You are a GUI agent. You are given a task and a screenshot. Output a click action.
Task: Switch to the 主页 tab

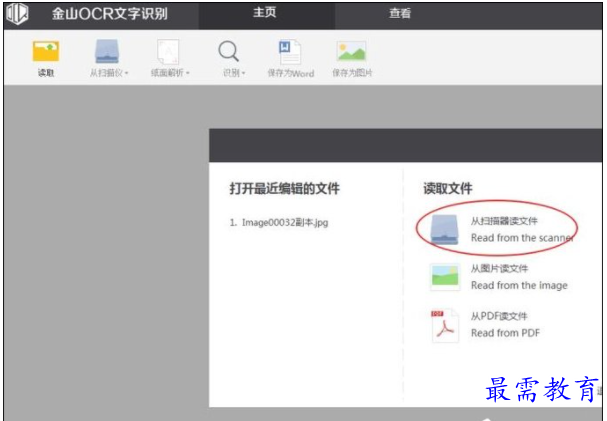[265, 13]
